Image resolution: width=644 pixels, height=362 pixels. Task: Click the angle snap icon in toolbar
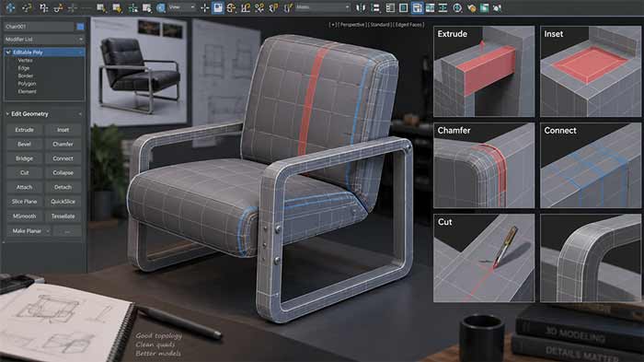246,7
